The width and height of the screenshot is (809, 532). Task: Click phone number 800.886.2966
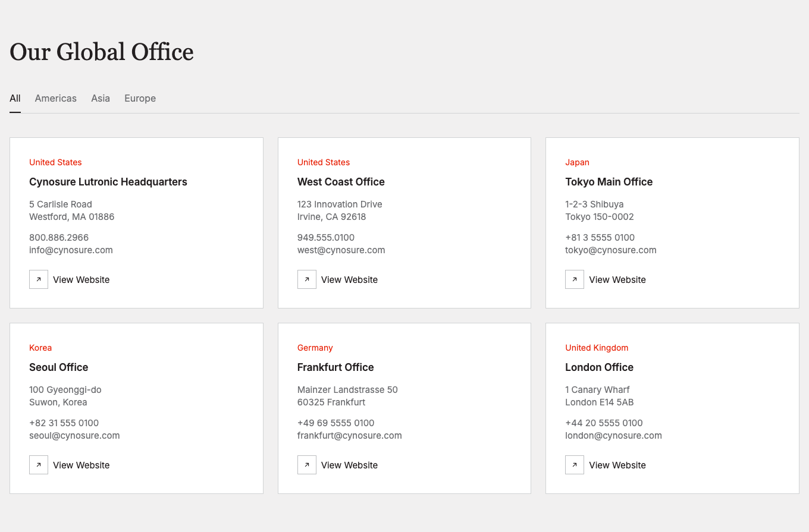pos(59,238)
